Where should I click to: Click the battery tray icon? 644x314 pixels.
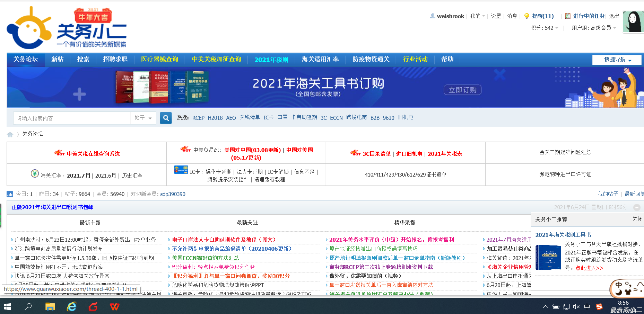pos(556,306)
